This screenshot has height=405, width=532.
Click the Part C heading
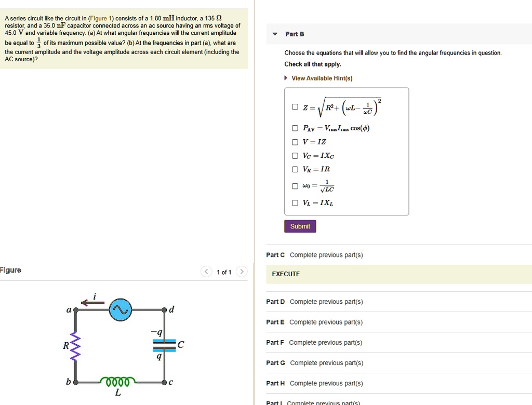[x=275, y=255]
